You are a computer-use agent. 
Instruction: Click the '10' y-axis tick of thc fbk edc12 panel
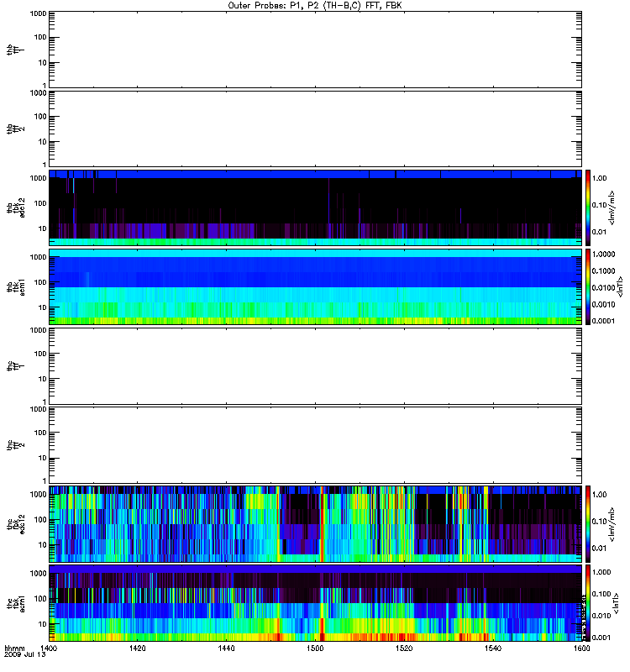[x=43, y=544]
